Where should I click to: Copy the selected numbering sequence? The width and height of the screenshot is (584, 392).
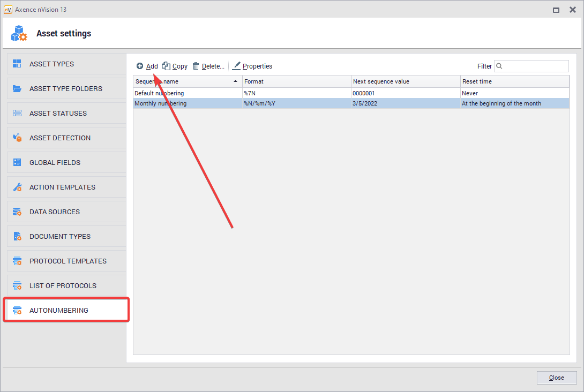coord(175,66)
